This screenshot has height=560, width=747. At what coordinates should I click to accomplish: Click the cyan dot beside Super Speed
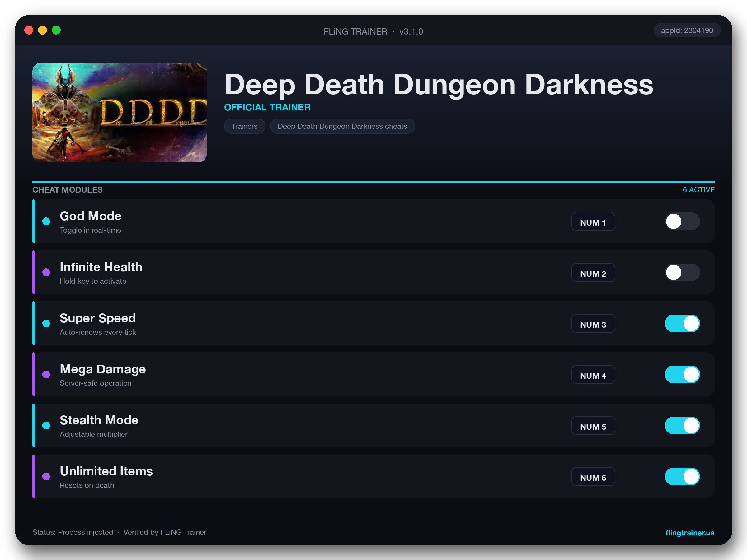click(46, 323)
